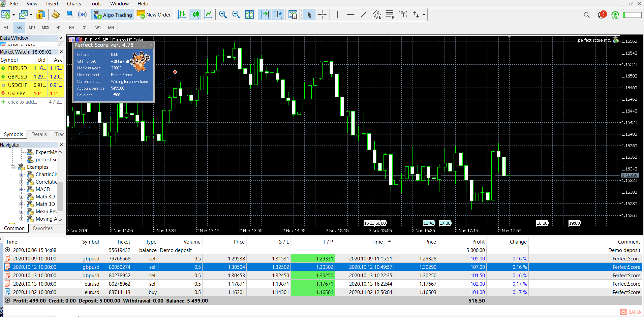Select the H1 timeframe
This screenshot has height=317, width=644.
58,28
